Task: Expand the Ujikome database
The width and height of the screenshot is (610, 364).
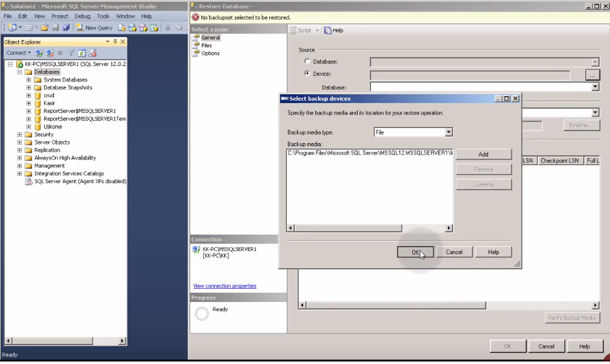Action: click(x=29, y=127)
